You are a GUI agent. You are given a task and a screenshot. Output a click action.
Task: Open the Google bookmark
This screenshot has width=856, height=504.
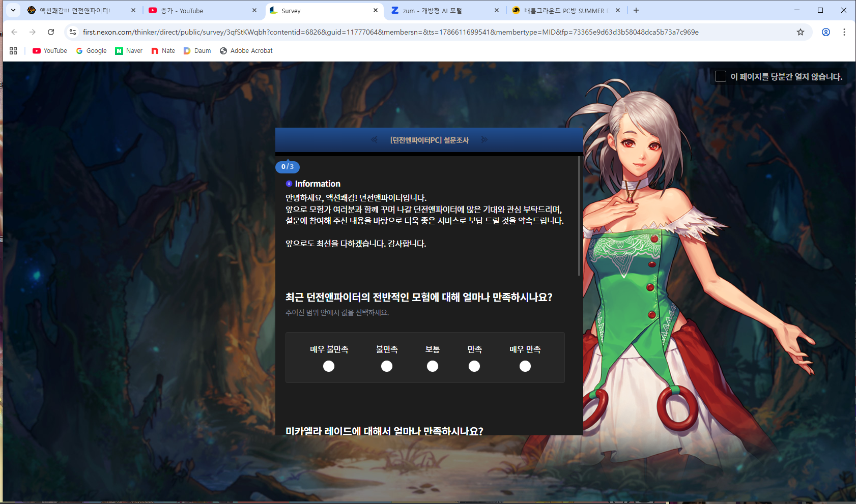coord(92,51)
